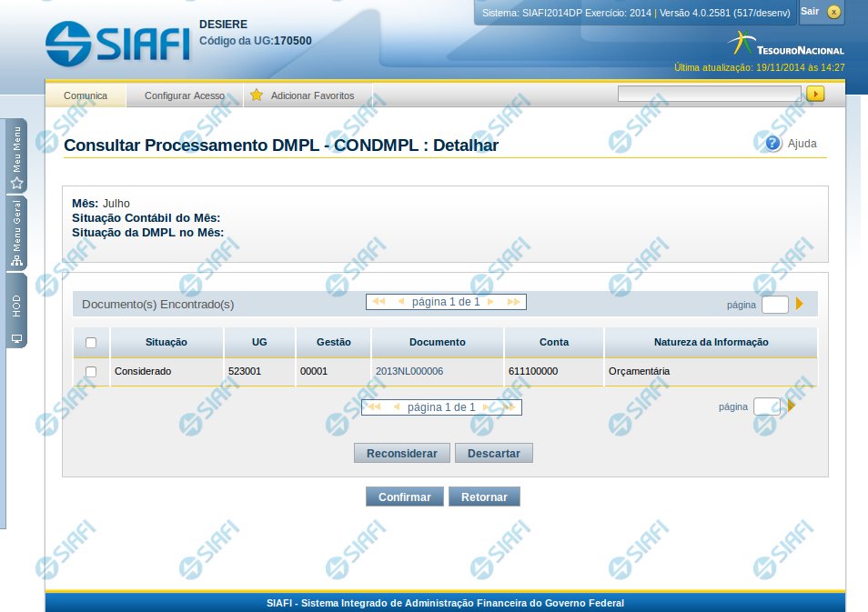Image resolution: width=868 pixels, height=612 pixels.
Task: Click the Confirmar button
Action: tap(404, 497)
